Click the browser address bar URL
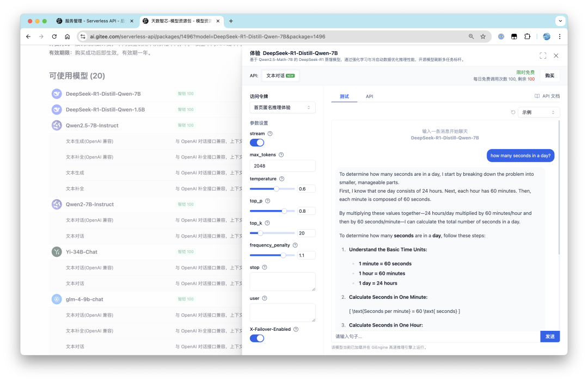 point(208,36)
